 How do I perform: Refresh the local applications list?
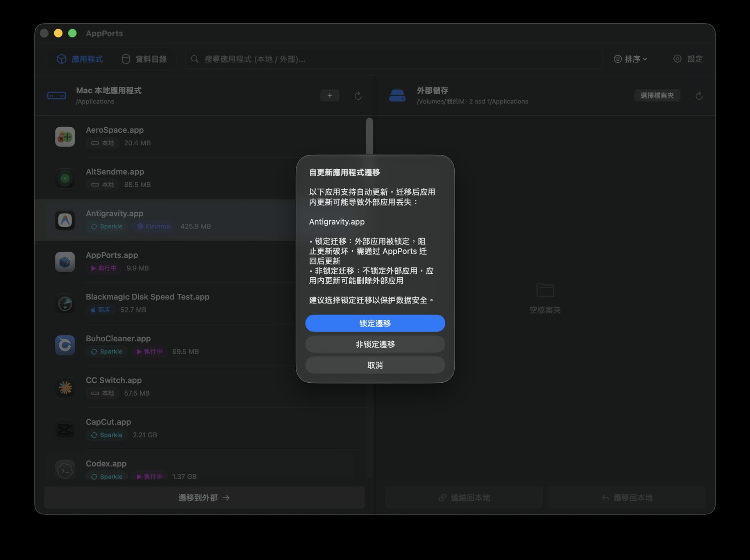(x=358, y=96)
